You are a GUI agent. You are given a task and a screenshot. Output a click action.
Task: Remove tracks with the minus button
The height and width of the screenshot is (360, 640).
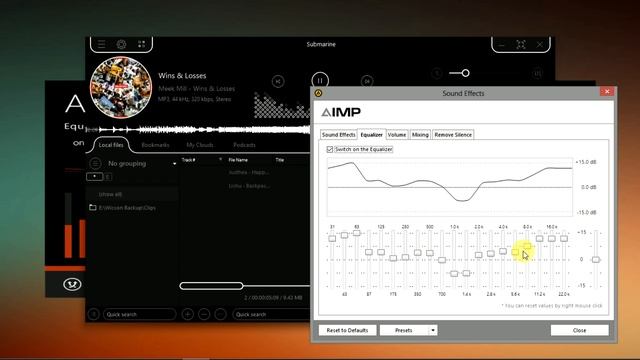pyautogui.click(x=204, y=314)
